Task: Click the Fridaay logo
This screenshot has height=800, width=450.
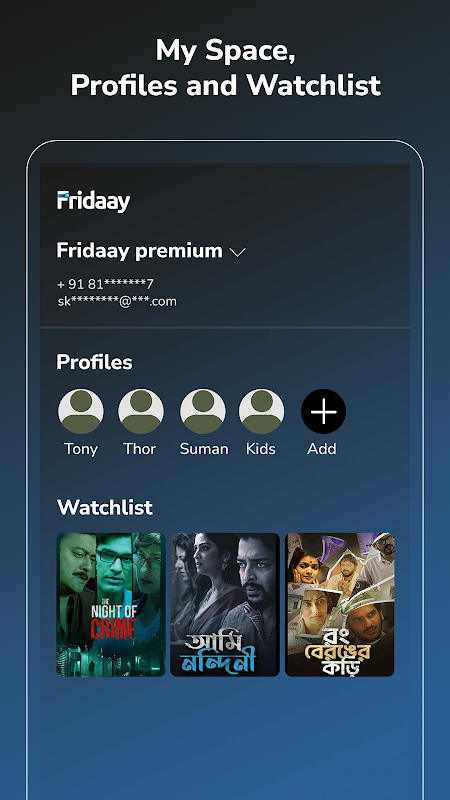Action: click(93, 201)
